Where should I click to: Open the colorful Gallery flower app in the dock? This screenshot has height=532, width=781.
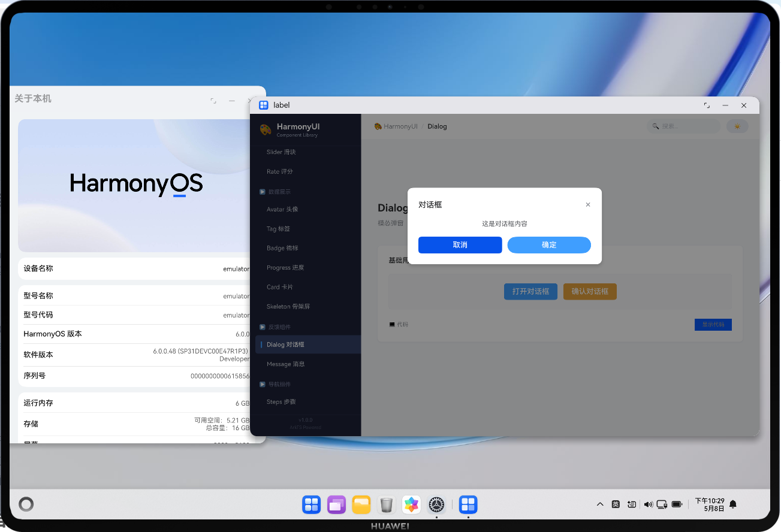pyautogui.click(x=411, y=505)
